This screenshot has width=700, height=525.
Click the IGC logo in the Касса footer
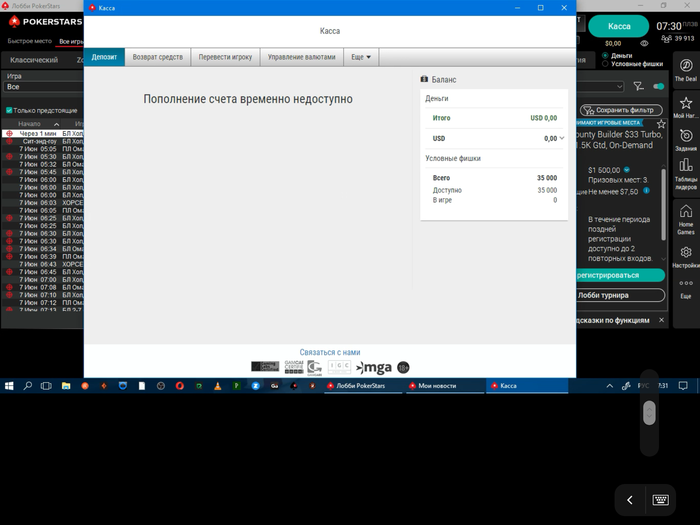click(x=339, y=367)
